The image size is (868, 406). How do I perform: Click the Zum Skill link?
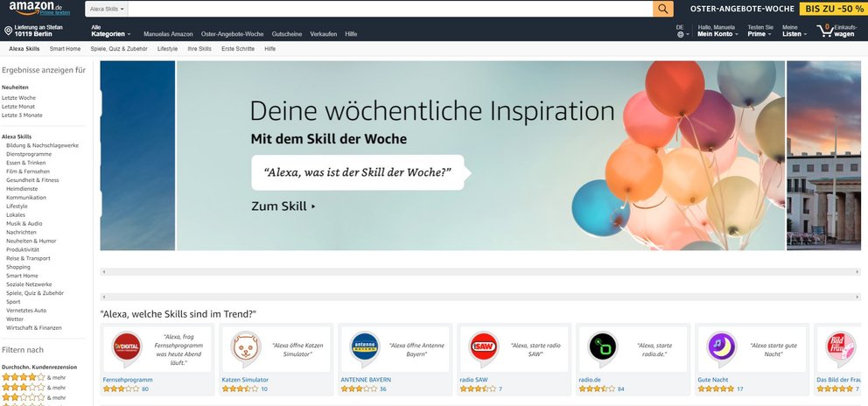[x=283, y=206]
